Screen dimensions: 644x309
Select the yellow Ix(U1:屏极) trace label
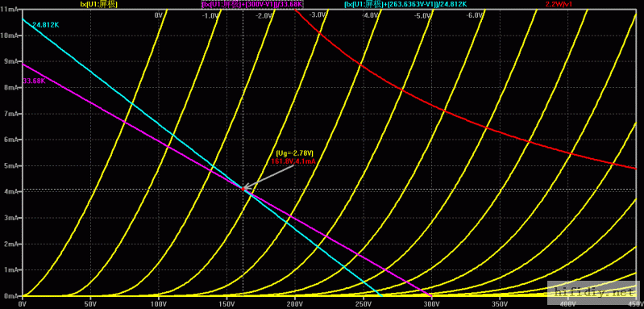(x=98, y=4)
